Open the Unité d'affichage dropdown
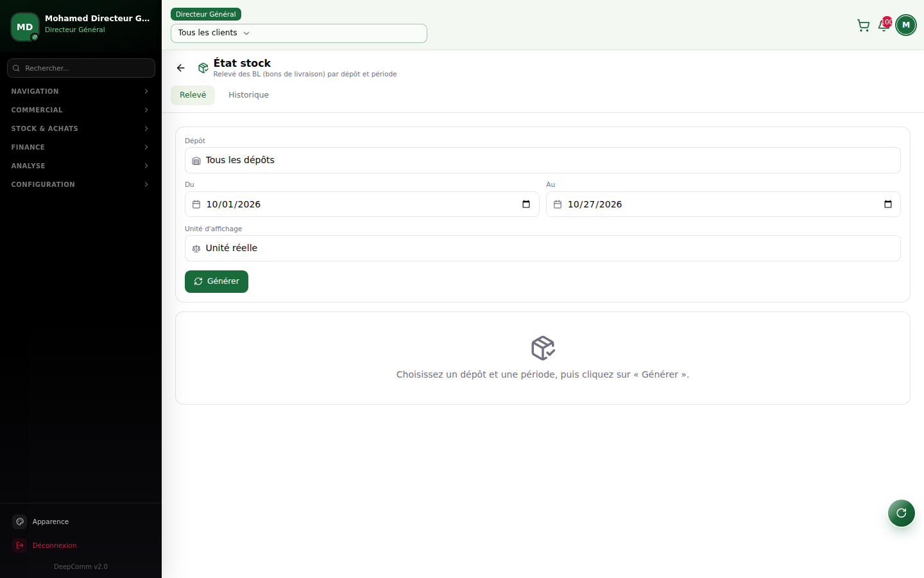Image resolution: width=924 pixels, height=578 pixels. tap(543, 249)
